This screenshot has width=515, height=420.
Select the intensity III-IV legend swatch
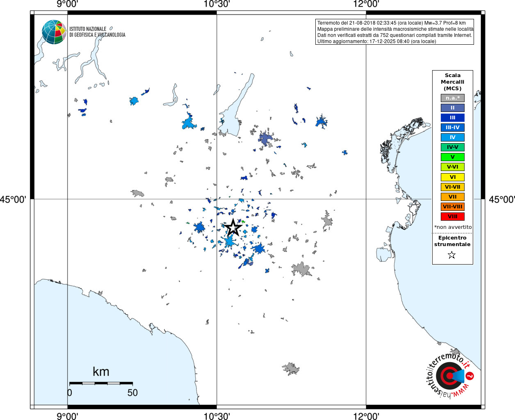coord(453,128)
